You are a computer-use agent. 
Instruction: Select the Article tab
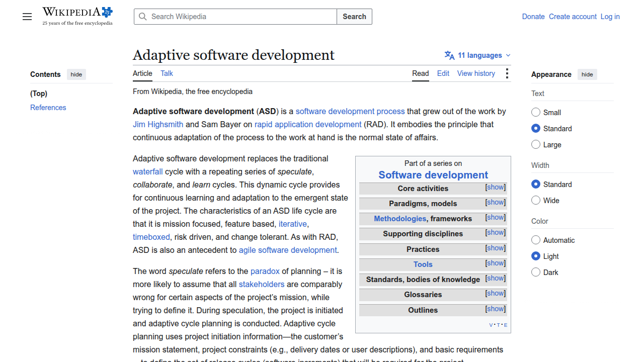coord(142,73)
